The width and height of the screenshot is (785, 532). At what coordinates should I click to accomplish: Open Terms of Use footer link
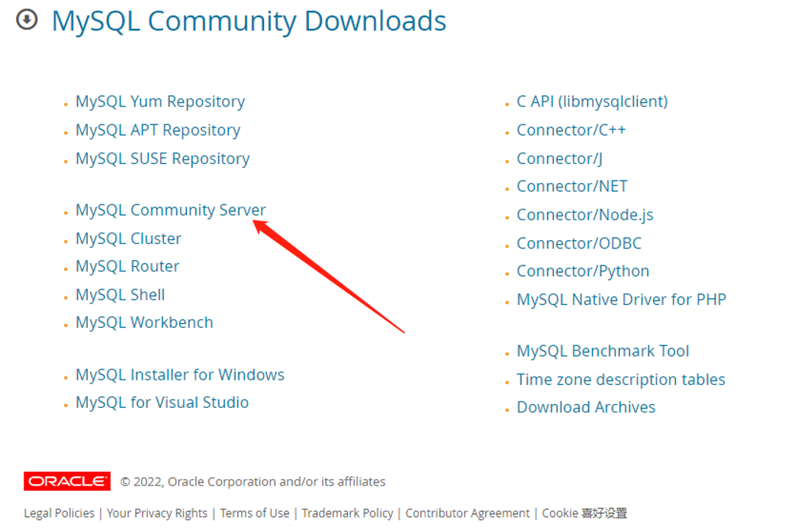click(254, 513)
